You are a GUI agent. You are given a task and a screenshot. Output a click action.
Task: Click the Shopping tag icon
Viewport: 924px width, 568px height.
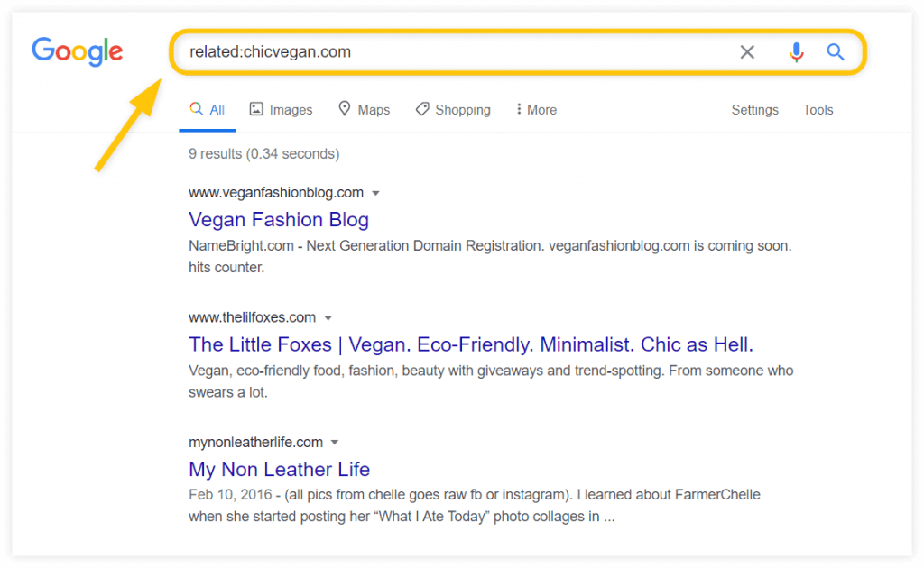[421, 109]
